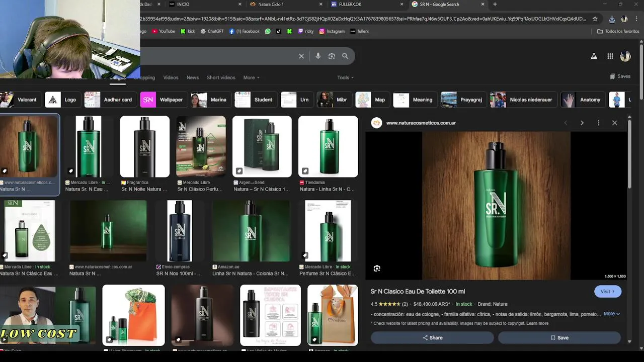The width and height of the screenshot is (644, 362).
Task: Select the Student filter chip
Action: [x=255, y=100]
